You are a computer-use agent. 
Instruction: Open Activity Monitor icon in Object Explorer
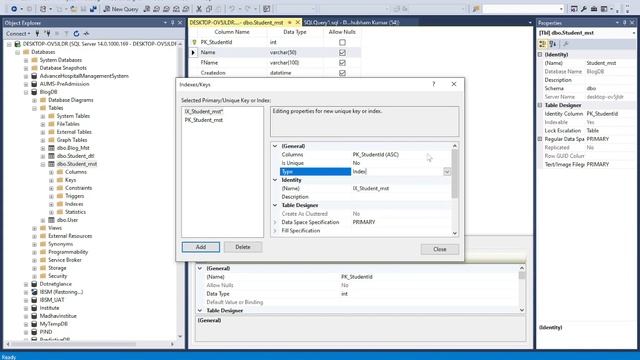tap(86, 33)
